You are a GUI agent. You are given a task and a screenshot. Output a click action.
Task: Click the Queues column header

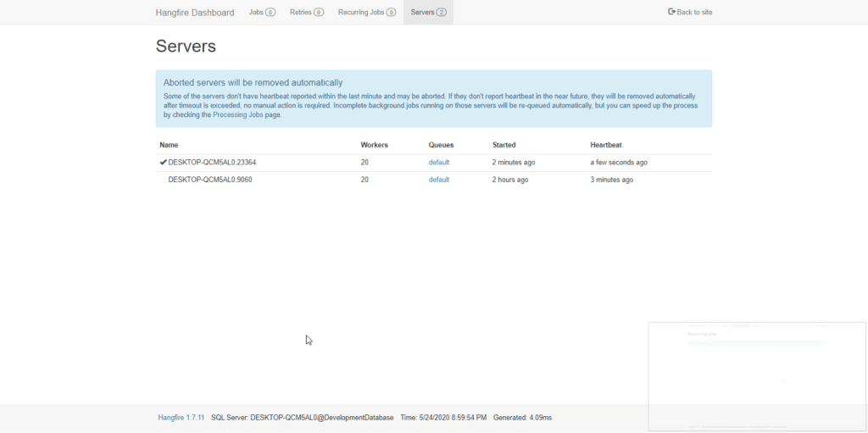click(x=441, y=145)
